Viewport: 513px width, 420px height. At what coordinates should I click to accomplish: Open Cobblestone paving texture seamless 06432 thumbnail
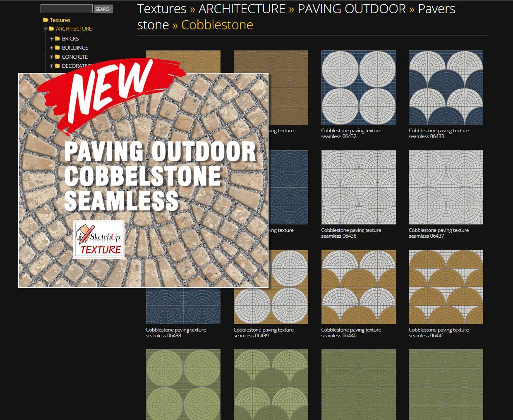click(x=358, y=87)
